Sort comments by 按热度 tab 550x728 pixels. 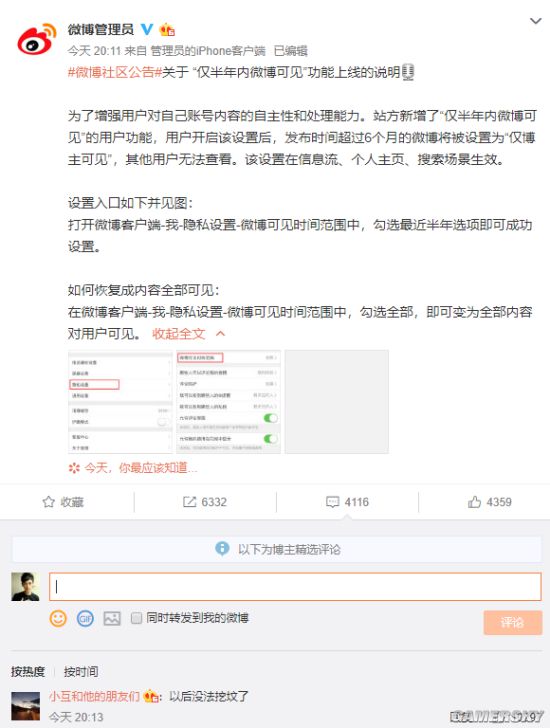click(x=28, y=671)
